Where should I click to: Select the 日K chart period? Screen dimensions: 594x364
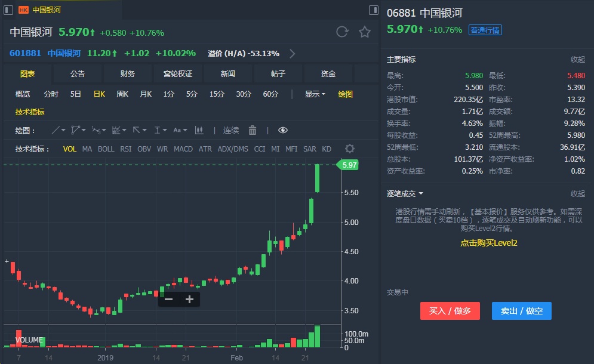99,94
